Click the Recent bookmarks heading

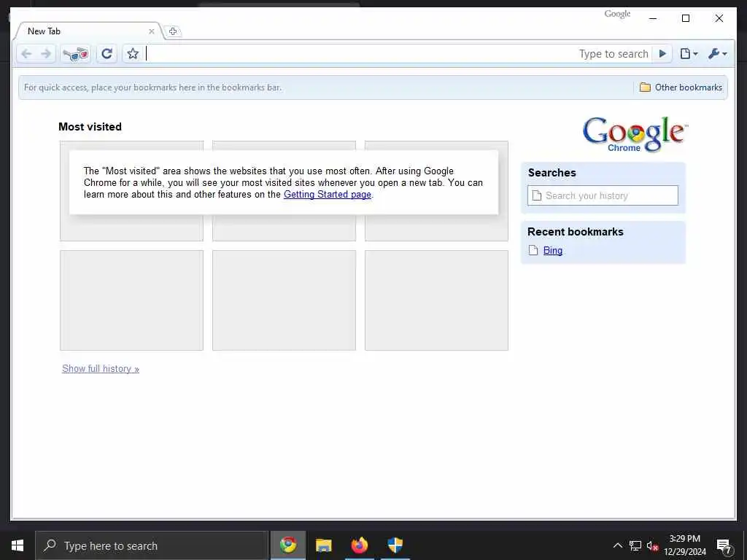[x=575, y=232]
